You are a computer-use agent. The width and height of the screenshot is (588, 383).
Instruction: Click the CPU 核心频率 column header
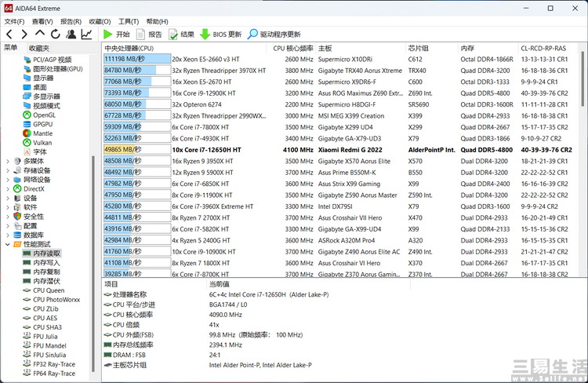click(292, 48)
